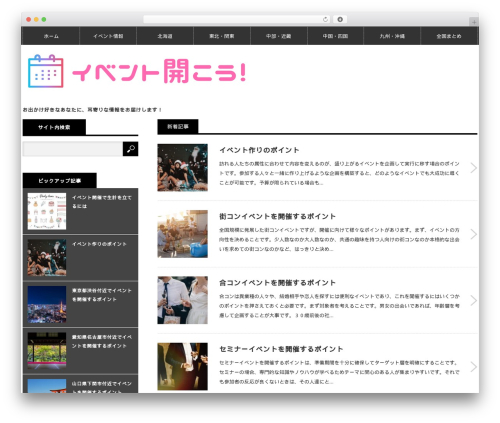500x423 pixels.
Task: Expand arrow beside セミナーイベント article
Action: [473, 367]
